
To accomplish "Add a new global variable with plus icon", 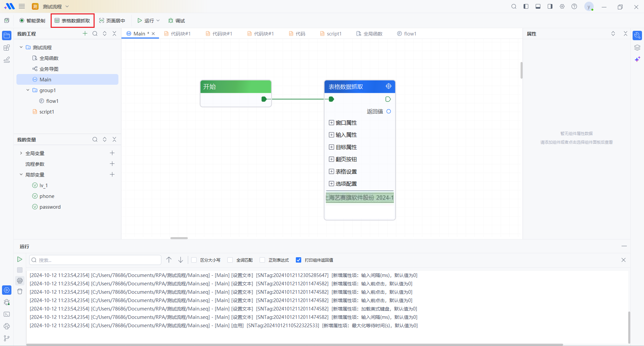I will (112, 153).
